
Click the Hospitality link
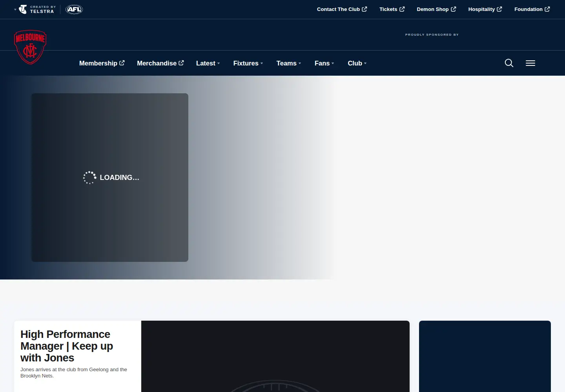(x=485, y=9)
